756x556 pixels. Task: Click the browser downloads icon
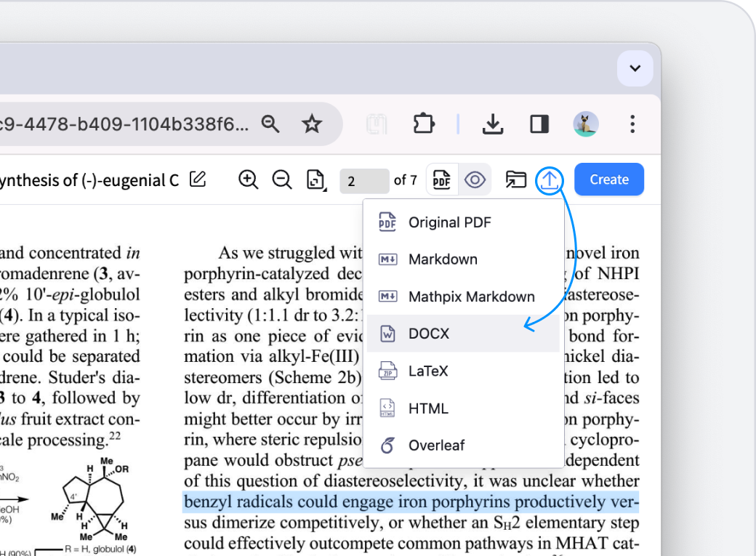pos(493,124)
